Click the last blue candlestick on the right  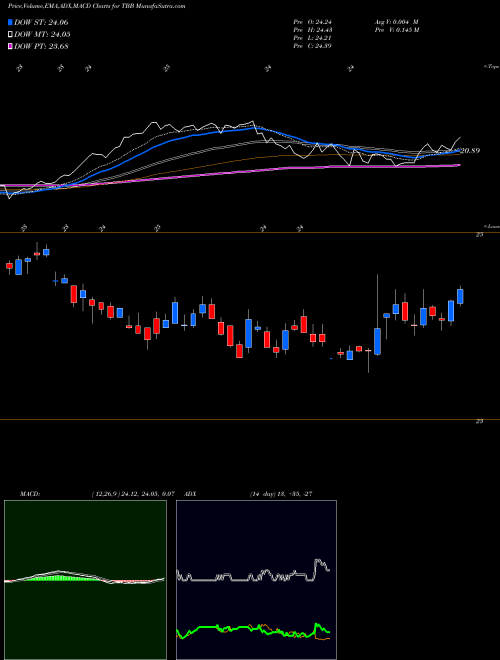pos(460,296)
